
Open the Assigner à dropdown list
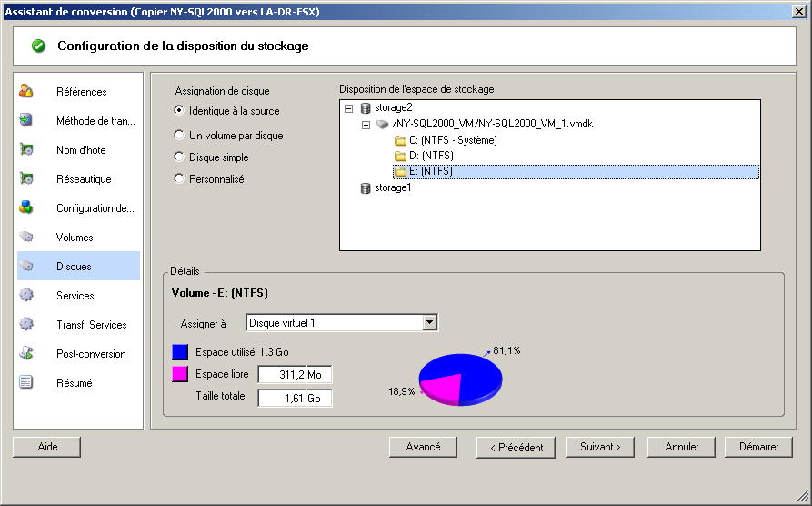(429, 322)
